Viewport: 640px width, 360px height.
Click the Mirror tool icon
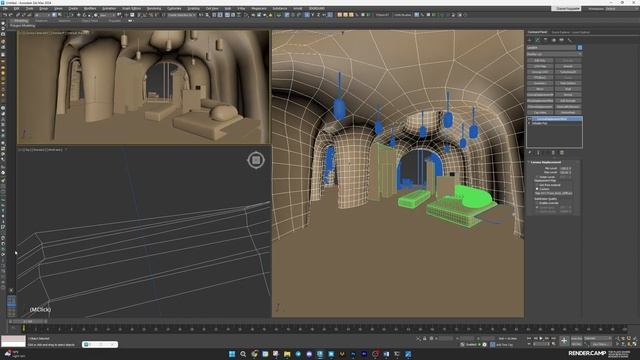(201, 15)
